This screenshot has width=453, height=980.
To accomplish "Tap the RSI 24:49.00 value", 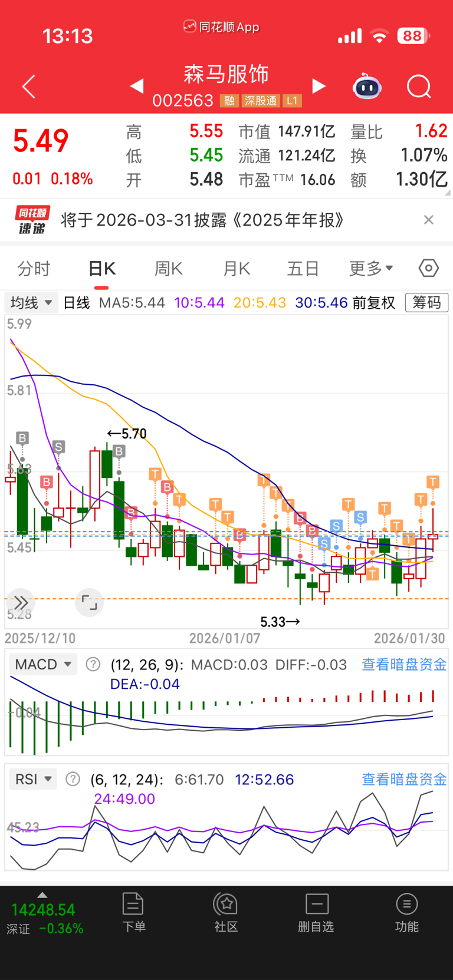I will click(x=124, y=799).
